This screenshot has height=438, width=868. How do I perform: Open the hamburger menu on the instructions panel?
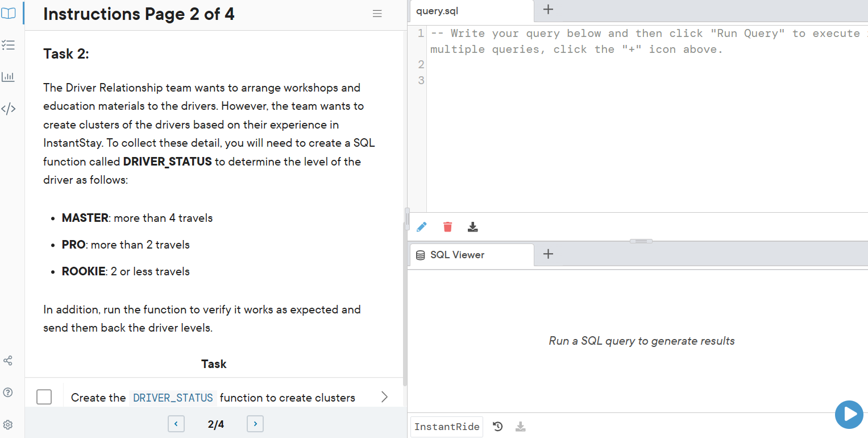[377, 13]
